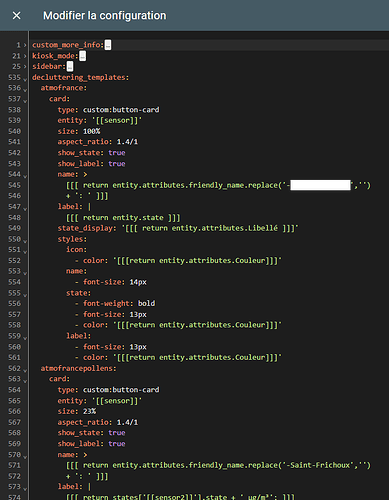
Task: Click the 'bold' font-weight value
Action: [146, 303]
